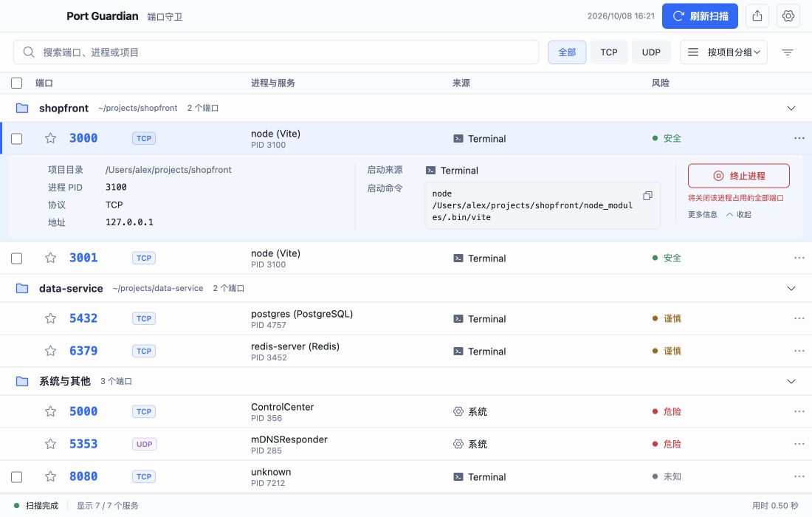Viewport: 812px width, 517px height.
Task: Star port 5353 as favorite
Action: pos(50,444)
